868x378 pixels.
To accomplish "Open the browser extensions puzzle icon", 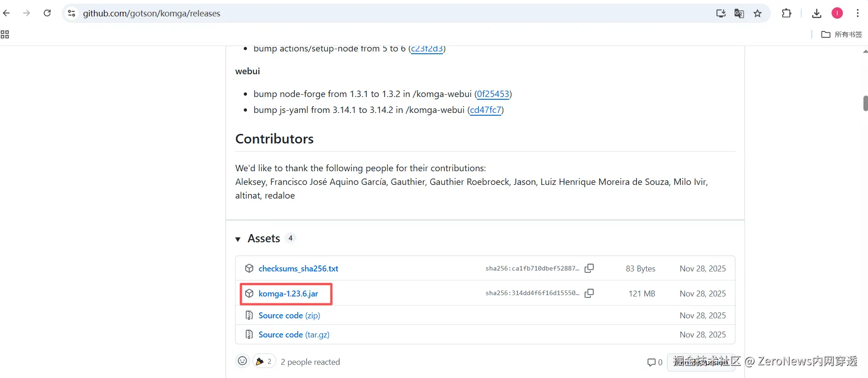I will (x=786, y=13).
